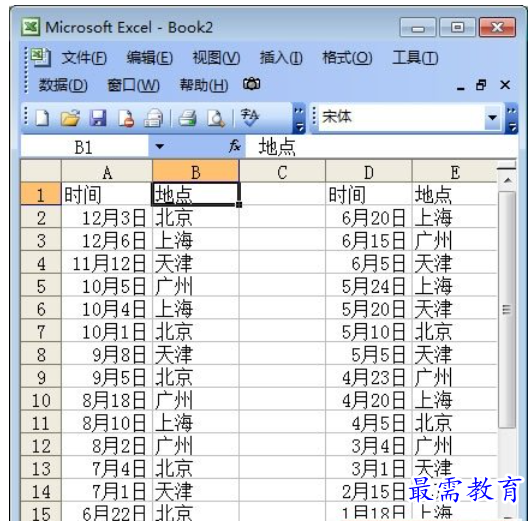Select column A header
Image resolution: width=530 pixels, height=521 pixels.
[107, 172]
